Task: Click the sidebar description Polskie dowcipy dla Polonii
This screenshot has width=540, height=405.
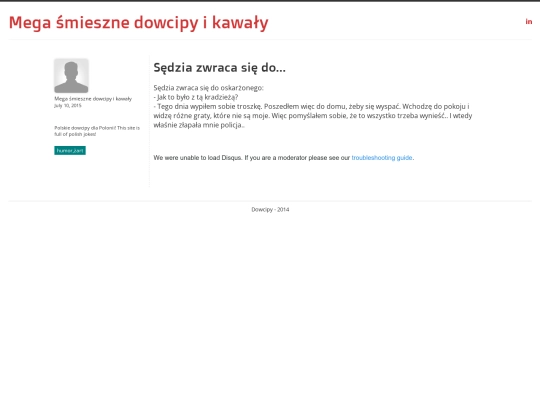Action: (x=97, y=131)
